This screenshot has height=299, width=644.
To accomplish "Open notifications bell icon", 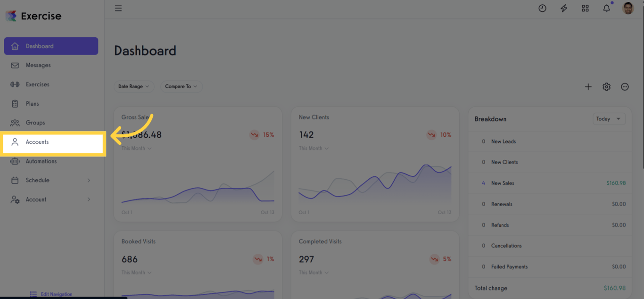I will pos(607,8).
